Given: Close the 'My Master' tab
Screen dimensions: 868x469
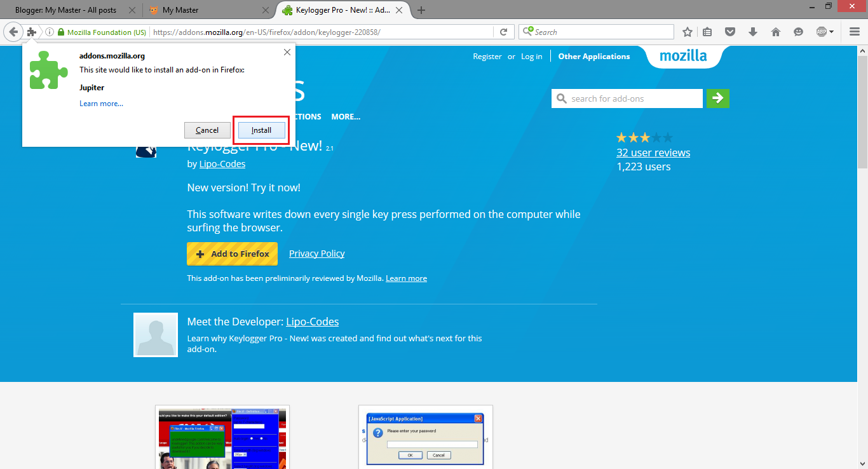Looking at the screenshot, I should 266,10.
